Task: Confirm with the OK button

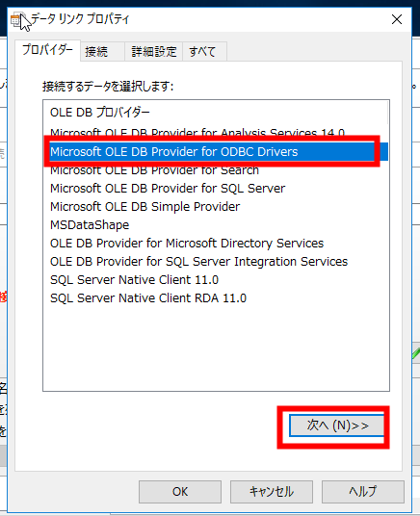Action: pos(180,492)
